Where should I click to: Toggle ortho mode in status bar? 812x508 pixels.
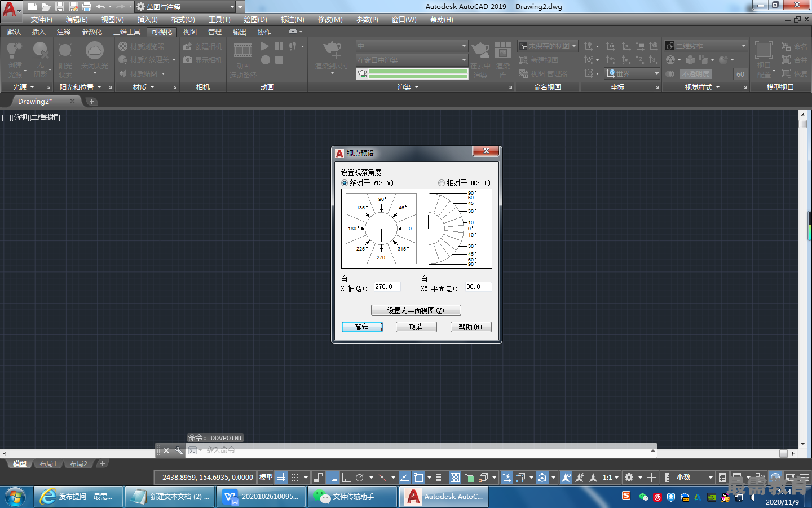pos(346,478)
